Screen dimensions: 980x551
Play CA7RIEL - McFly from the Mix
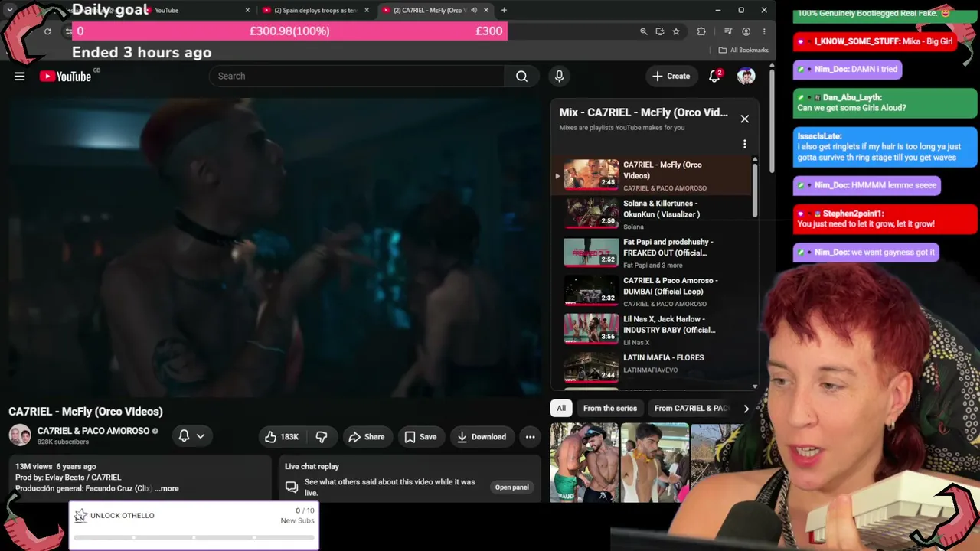click(591, 174)
